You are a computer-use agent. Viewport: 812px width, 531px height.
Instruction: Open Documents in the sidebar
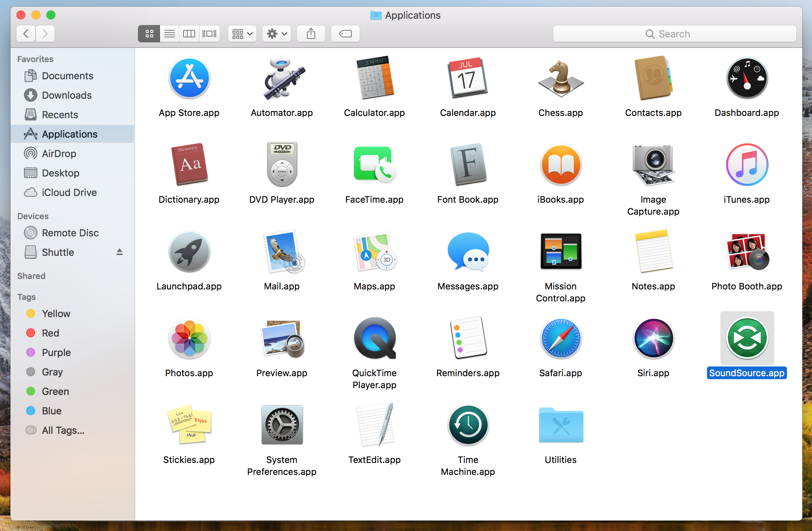[72, 76]
